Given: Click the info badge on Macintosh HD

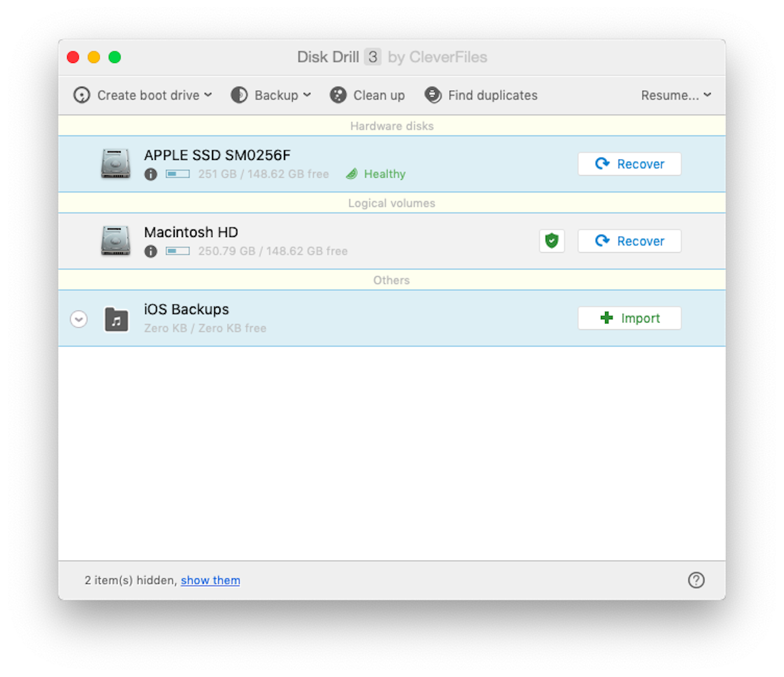Looking at the screenshot, I should (x=151, y=251).
